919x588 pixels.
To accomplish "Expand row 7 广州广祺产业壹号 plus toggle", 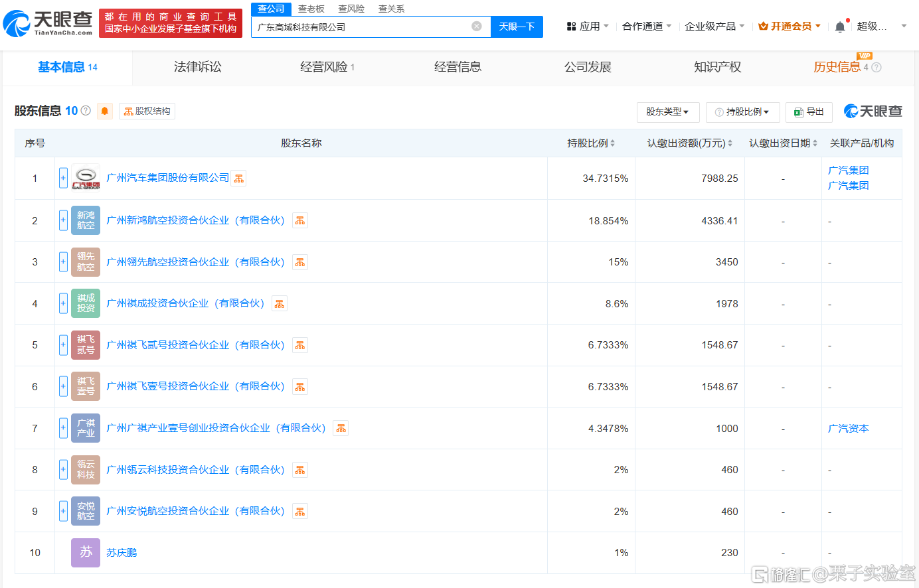I will coord(63,428).
